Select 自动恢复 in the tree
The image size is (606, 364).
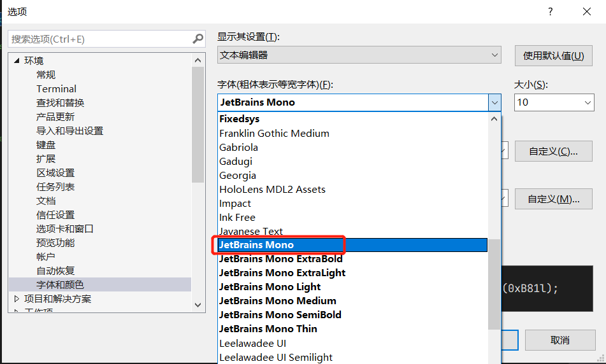[55, 271]
